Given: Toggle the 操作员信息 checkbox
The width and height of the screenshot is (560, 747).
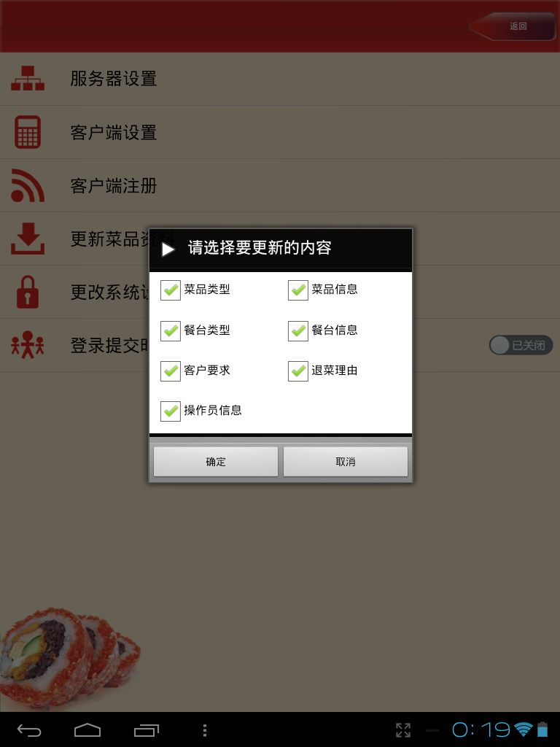Looking at the screenshot, I should [x=171, y=411].
